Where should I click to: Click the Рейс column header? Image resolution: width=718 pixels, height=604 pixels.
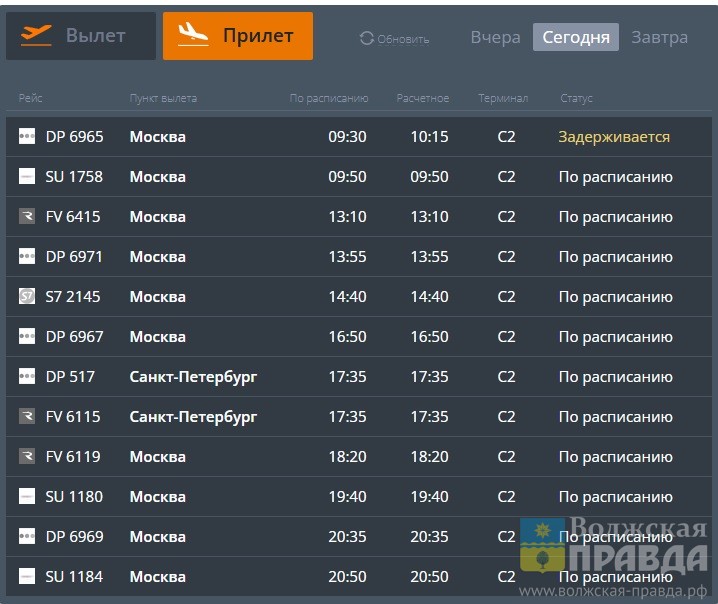click(30, 98)
